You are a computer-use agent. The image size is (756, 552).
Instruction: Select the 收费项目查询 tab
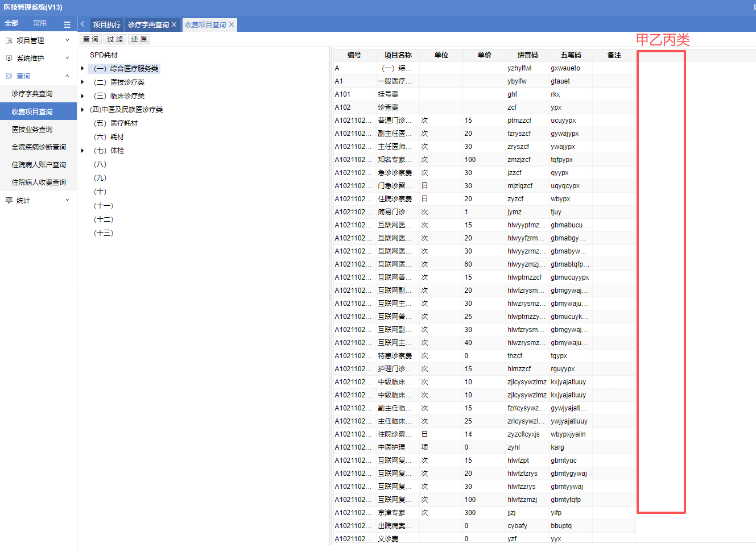point(205,25)
